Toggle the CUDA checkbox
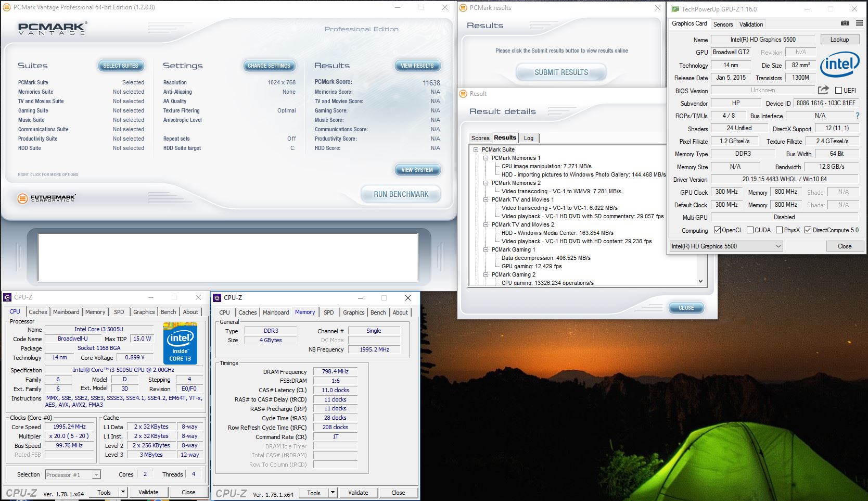 [750, 230]
